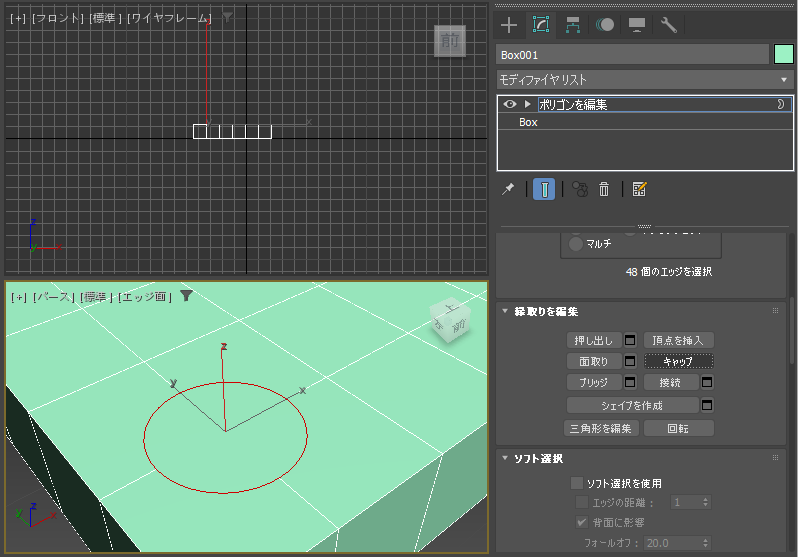This screenshot has height=557, width=798.
Task: Click the 回転 button
Action: pyautogui.click(x=678, y=428)
